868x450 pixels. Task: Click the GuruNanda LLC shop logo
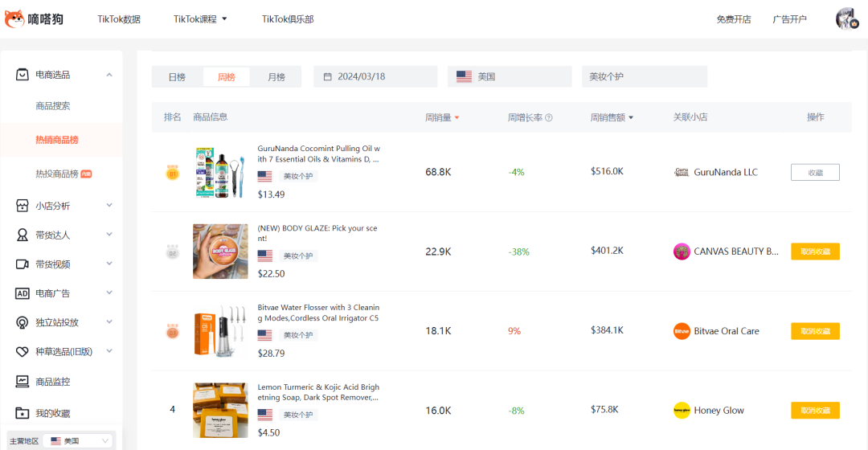coord(682,172)
